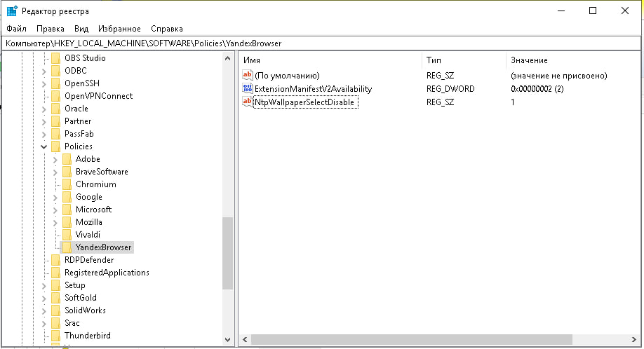Open the Вид menu
Viewport: 644px width, 349px height.
tap(81, 29)
